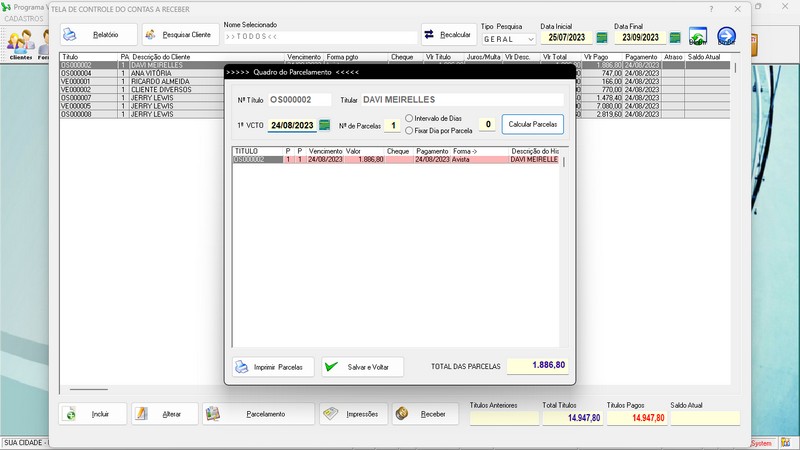Click the Receber button
This screenshot has width=800, height=450.
pyautogui.click(x=425, y=414)
